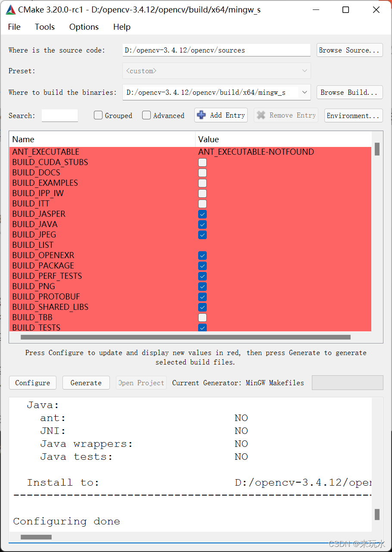Enable the Advanced checkbox
This screenshot has width=392, height=552.
click(x=146, y=115)
